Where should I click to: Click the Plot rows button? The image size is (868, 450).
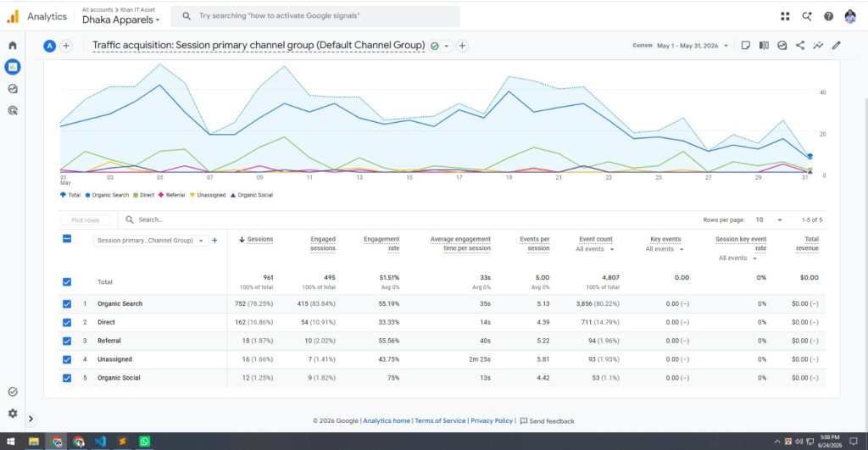click(x=86, y=219)
